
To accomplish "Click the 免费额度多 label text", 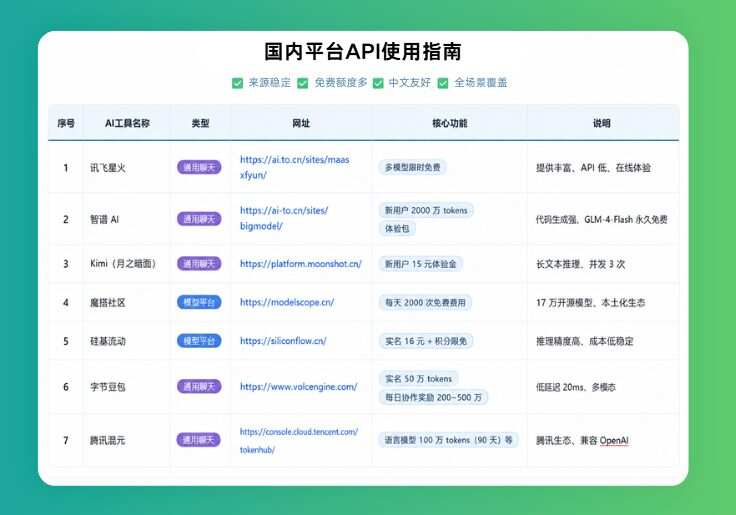I will (x=341, y=83).
